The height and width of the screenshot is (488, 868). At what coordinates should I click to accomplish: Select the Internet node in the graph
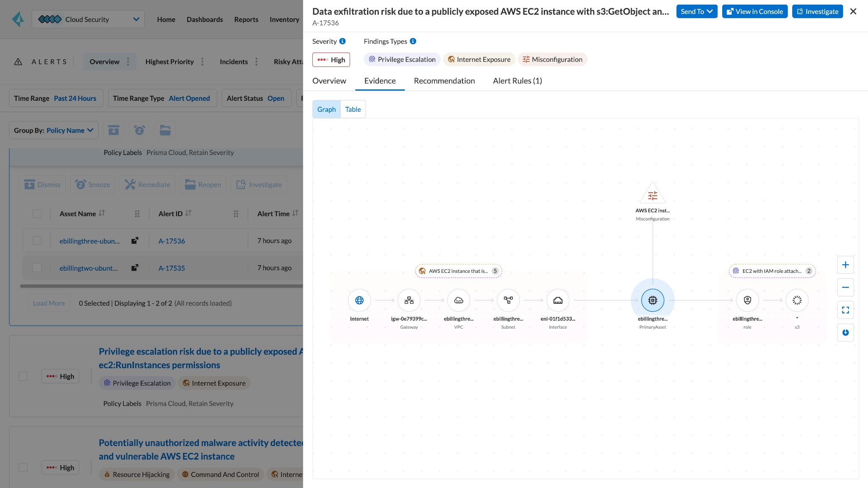359,300
